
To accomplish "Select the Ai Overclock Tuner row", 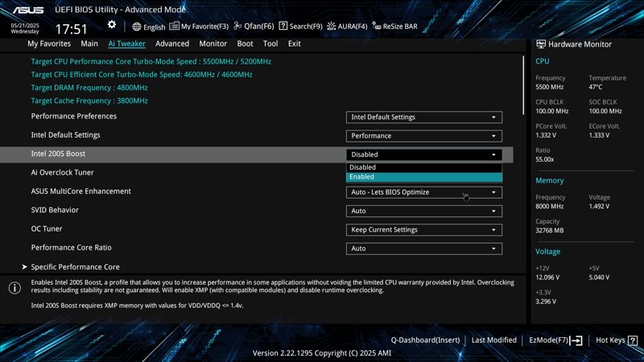I will (256, 173).
